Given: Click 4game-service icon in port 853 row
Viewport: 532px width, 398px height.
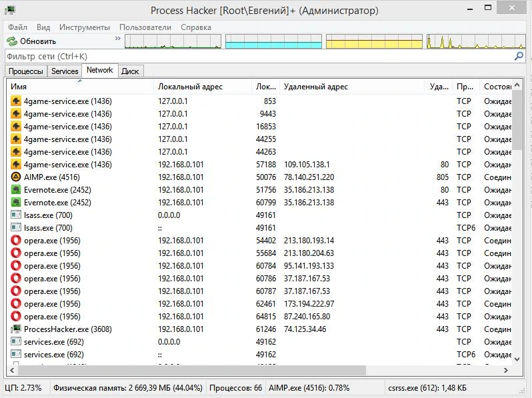Looking at the screenshot, I should pyautogui.click(x=16, y=101).
